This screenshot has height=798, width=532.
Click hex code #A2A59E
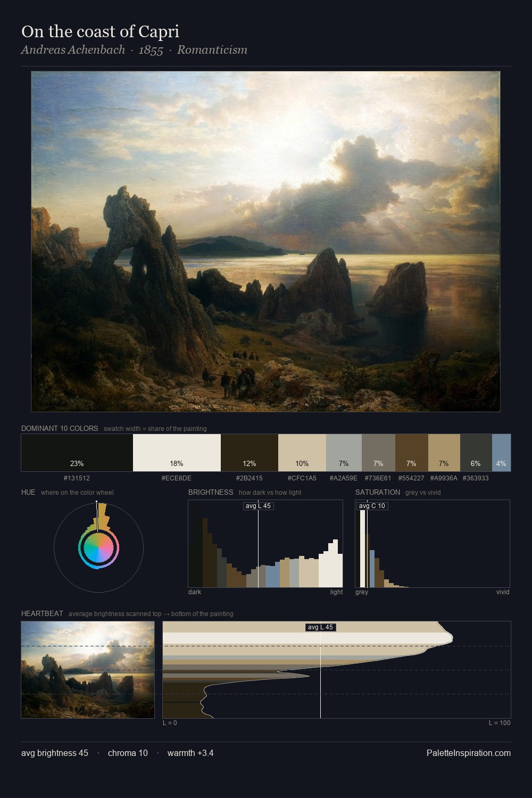pos(344,478)
